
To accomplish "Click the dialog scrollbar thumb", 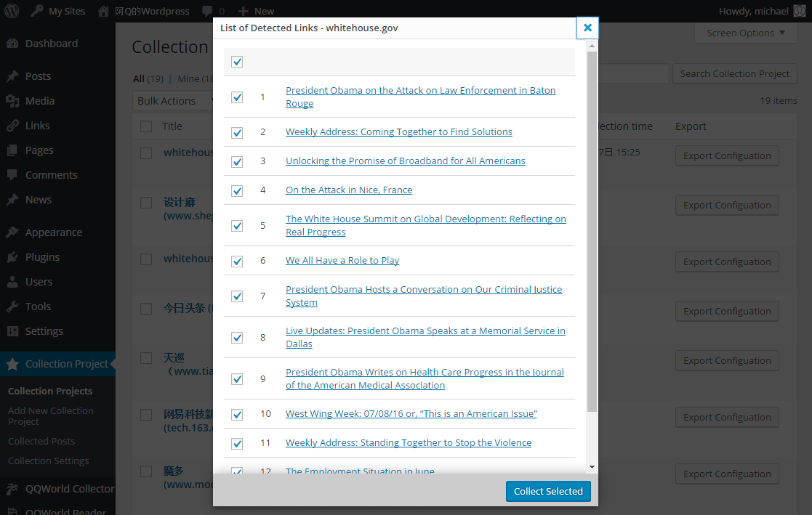I will pos(592,232).
